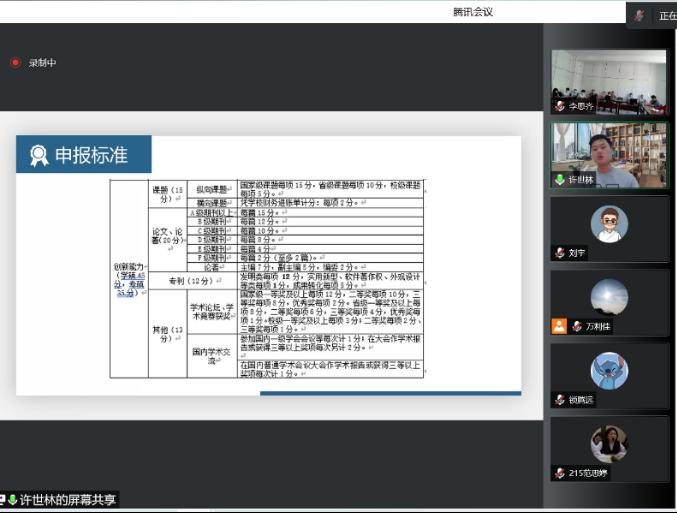Click 铋腾滨's blue Stitch avatar

coord(608,371)
